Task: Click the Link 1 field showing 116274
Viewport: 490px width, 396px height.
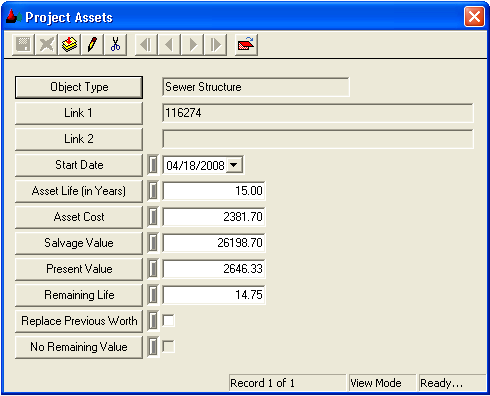Action: coord(318,113)
